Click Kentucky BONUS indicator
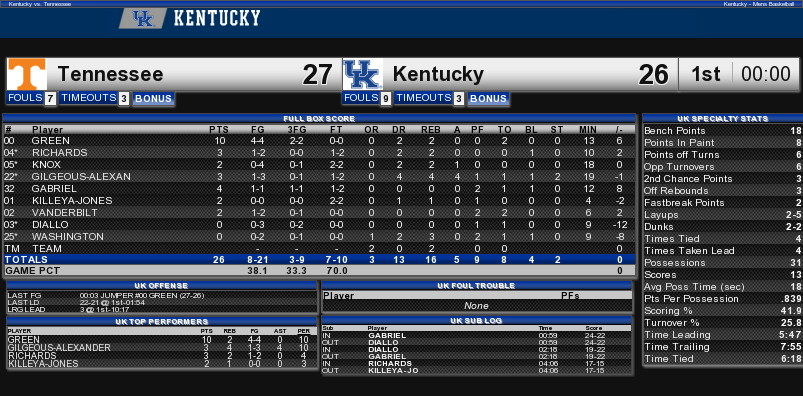The width and height of the screenshot is (803, 396). tap(489, 99)
